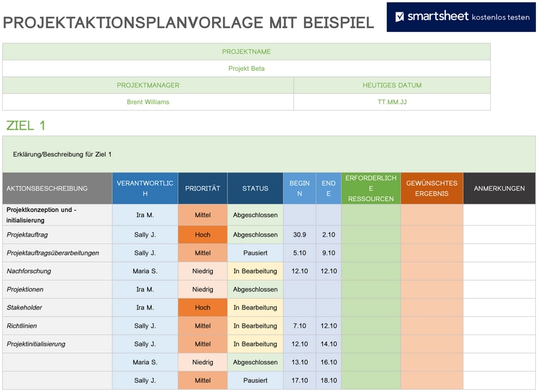
Task: Click the 'Stakeholder' action cell
Action: [x=57, y=307]
